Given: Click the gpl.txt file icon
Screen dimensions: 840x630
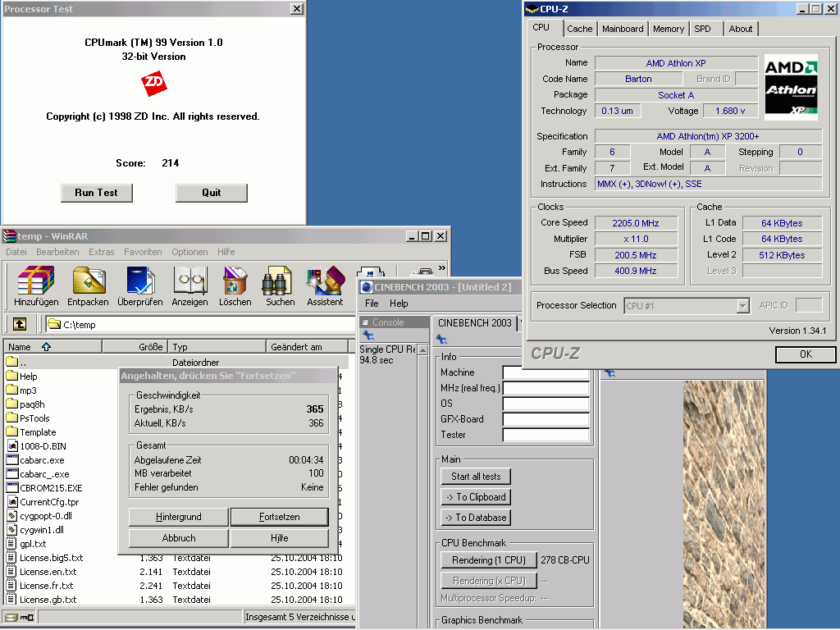Looking at the screenshot, I should [11, 543].
